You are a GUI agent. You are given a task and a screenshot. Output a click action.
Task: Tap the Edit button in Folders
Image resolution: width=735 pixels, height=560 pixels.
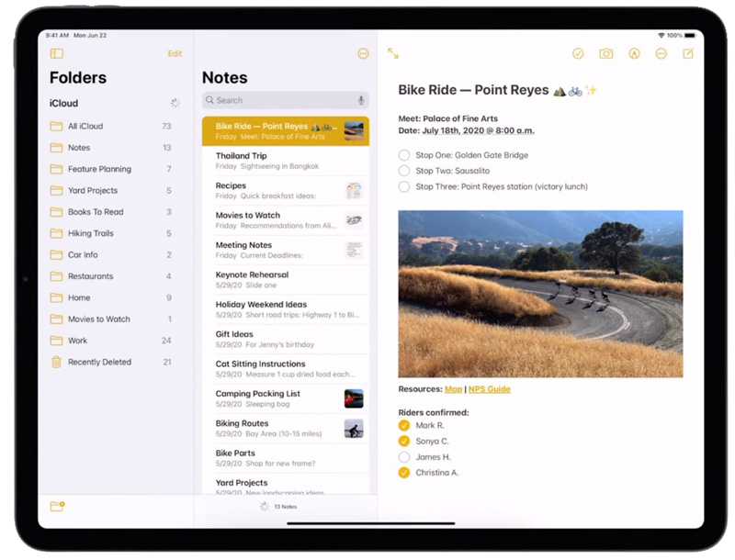175,53
